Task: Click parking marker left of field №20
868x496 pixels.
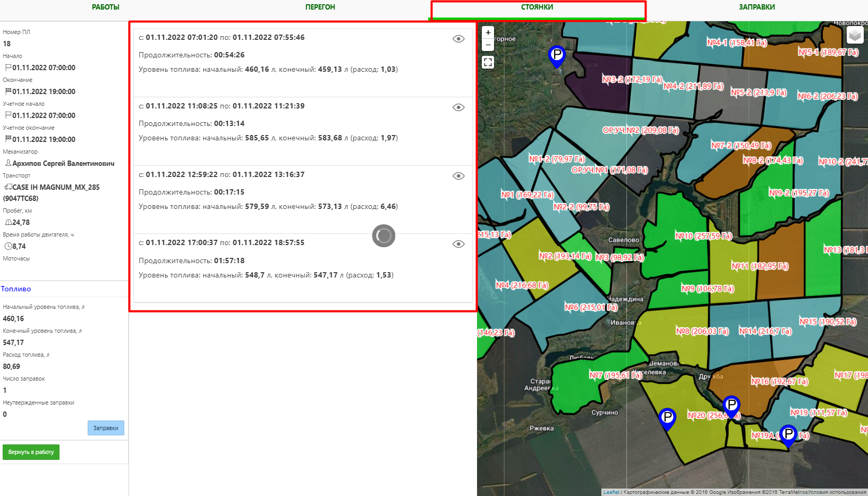Action: [x=667, y=418]
